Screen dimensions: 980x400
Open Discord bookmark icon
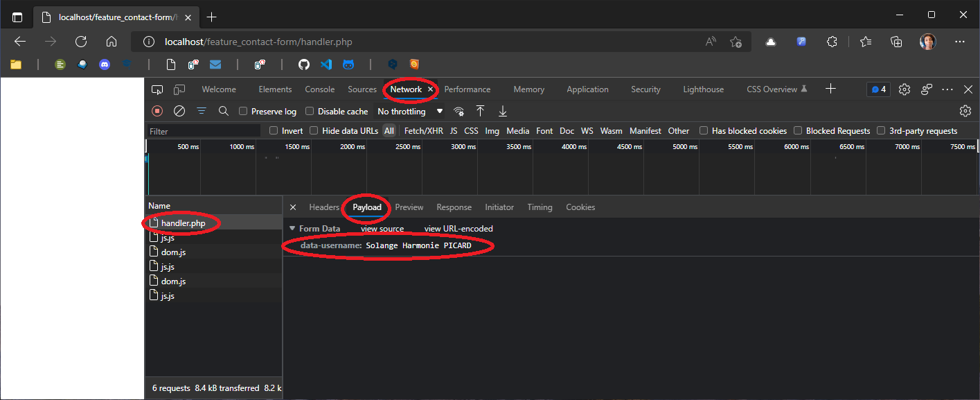point(105,64)
